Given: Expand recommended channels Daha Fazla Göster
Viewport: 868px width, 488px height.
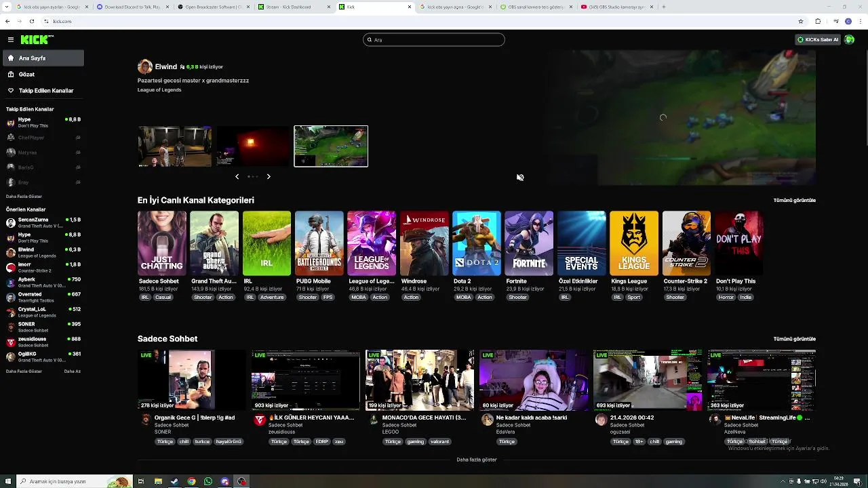Looking at the screenshot, I should click(x=24, y=371).
